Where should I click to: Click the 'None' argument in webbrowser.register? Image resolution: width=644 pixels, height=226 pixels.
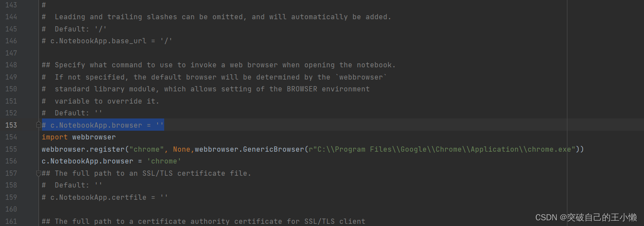pyautogui.click(x=181, y=150)
